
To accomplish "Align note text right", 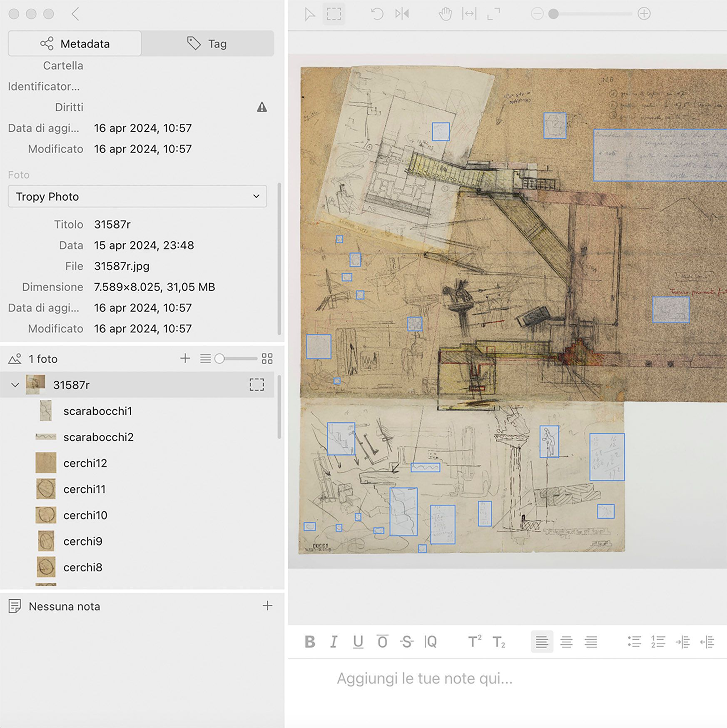I will tap(591, 642).
